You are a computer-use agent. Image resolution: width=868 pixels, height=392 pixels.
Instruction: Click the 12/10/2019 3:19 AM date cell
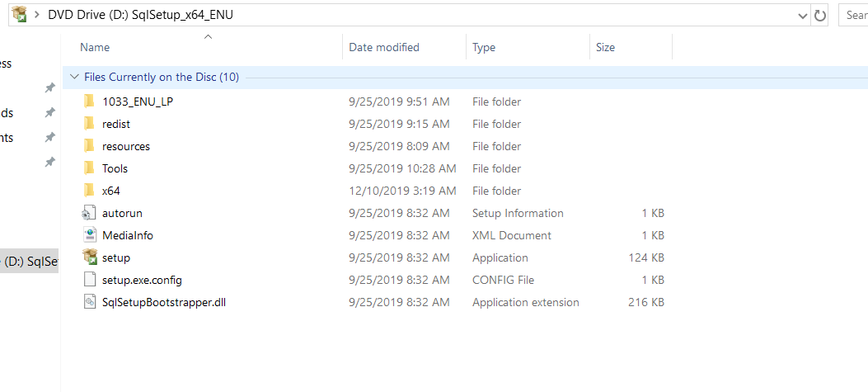click(x=402, y=191)
